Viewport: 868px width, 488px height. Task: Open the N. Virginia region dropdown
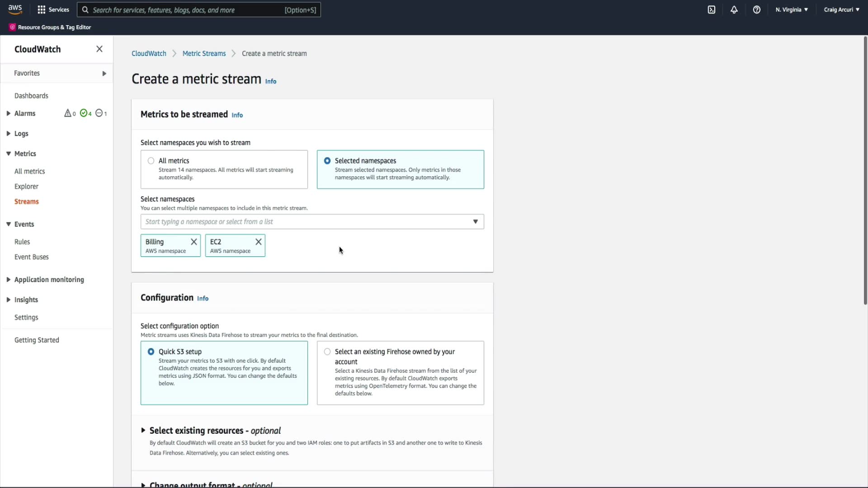pos(791,9)
